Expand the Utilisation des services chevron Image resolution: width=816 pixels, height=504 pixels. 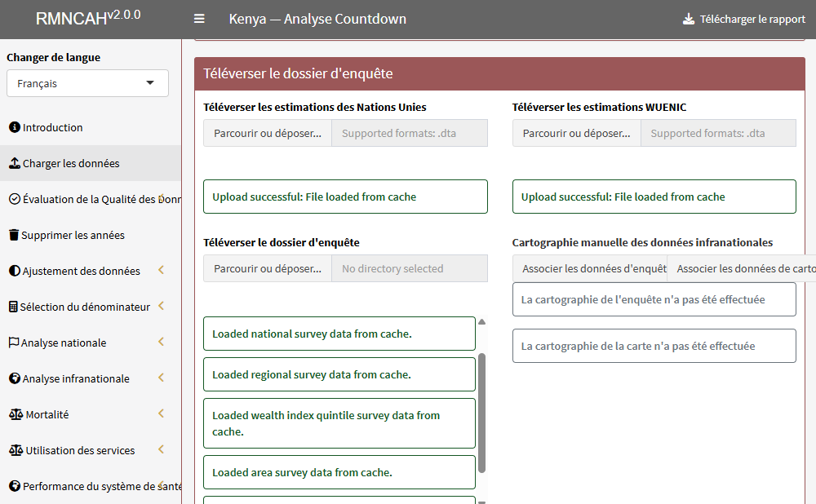pyautogui.click(x=162, y=449)
